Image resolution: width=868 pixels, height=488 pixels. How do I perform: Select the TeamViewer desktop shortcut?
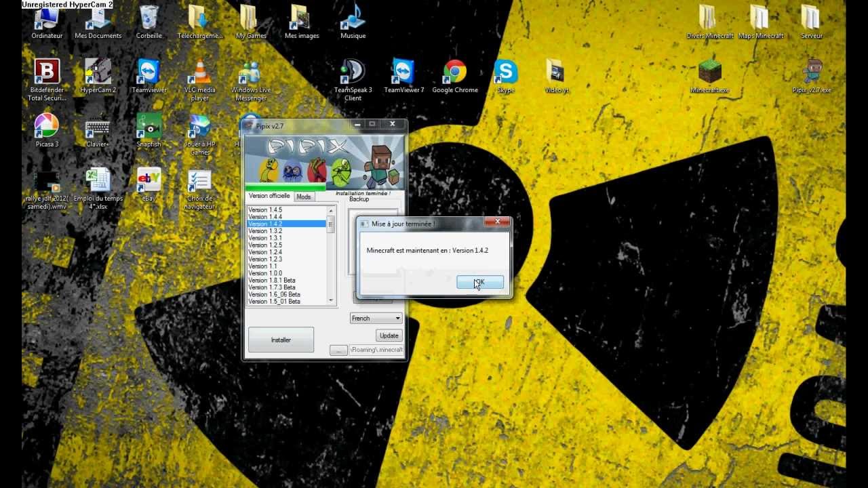[x=149, y=76]
